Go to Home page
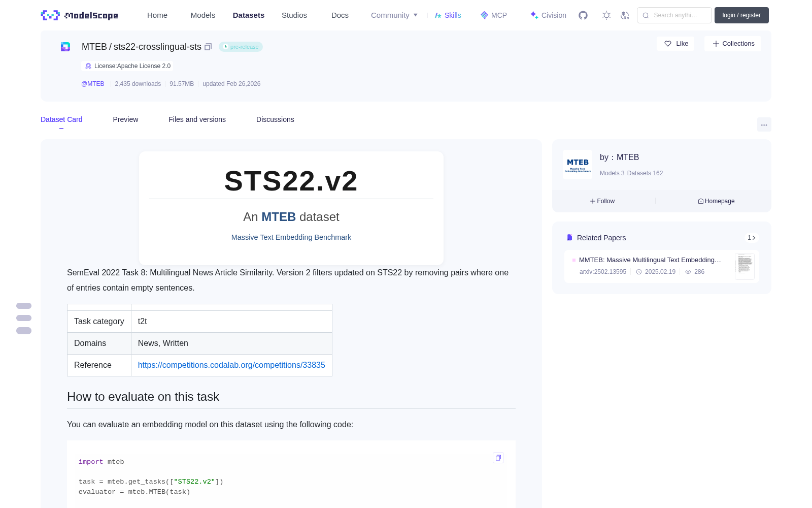812x508 pixels. coord(157,15)
